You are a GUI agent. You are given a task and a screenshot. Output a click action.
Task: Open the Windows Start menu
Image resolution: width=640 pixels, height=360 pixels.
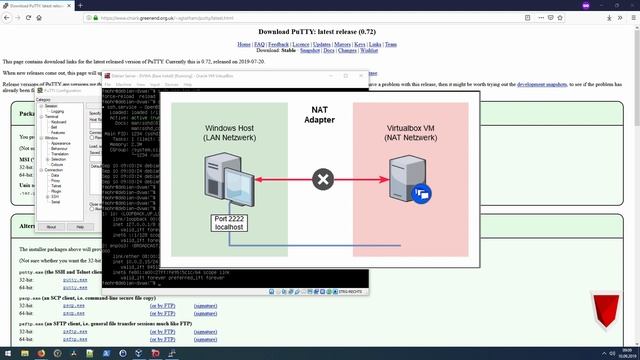8,353
